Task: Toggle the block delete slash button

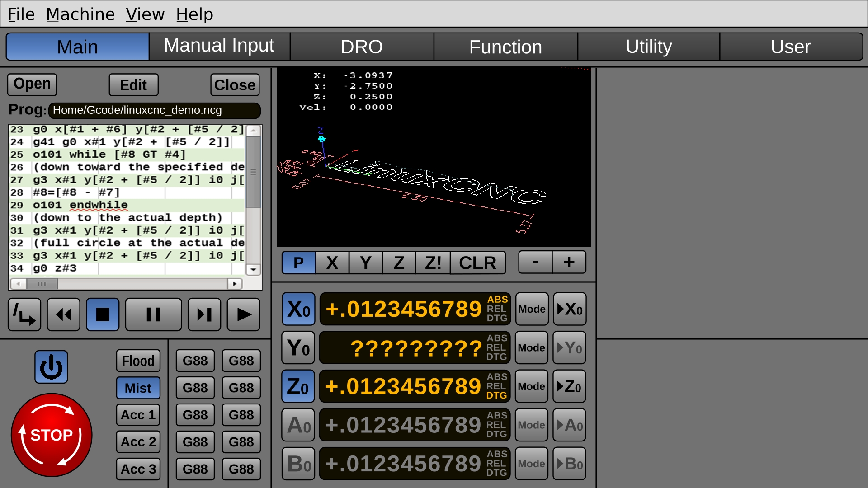Action: [24, 314]
